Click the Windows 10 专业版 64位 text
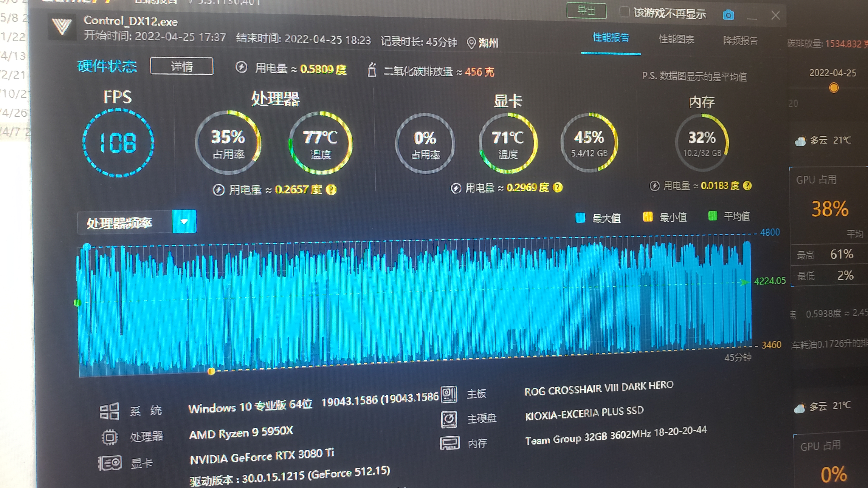The image size is (868, 488). [250, 406]
